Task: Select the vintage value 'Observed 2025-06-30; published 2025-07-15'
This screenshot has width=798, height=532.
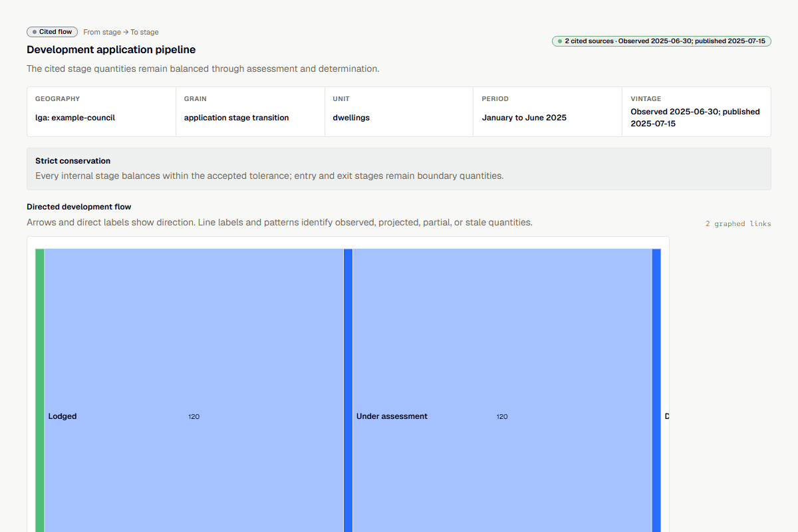Action: tap(695, 118)
